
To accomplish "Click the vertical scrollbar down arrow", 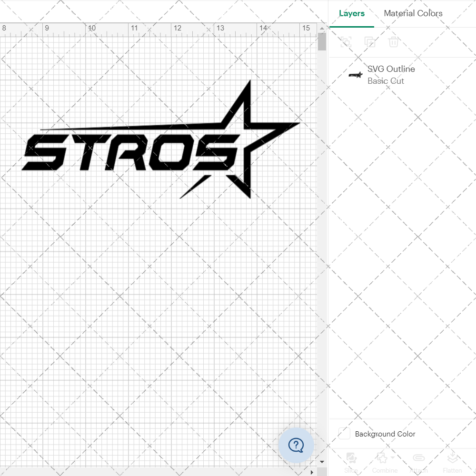I will point(322,462).
